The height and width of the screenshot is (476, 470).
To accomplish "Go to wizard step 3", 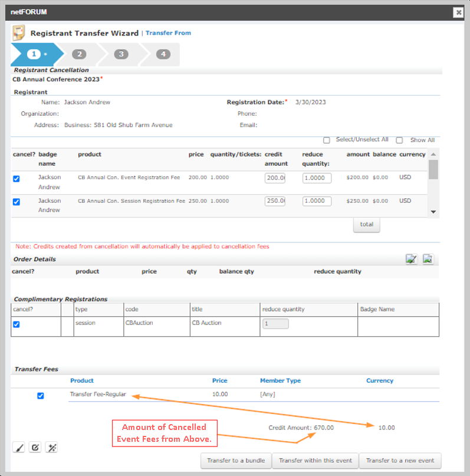I will (x=121, y=54).
